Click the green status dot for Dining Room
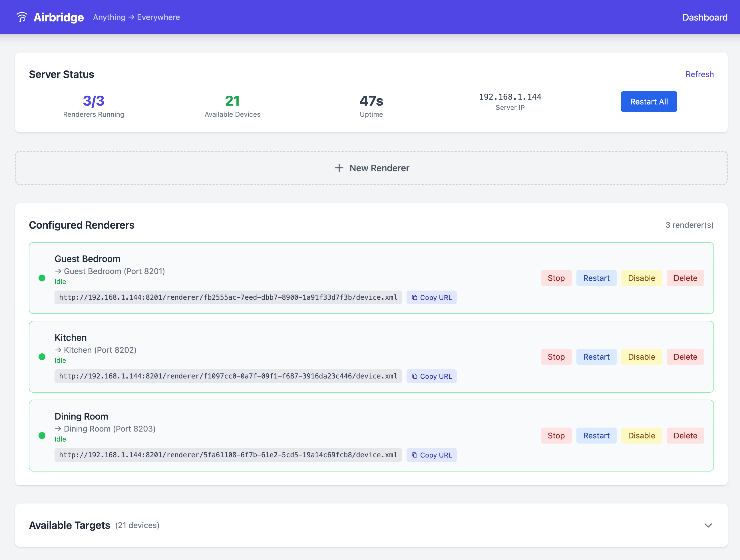 42,436
